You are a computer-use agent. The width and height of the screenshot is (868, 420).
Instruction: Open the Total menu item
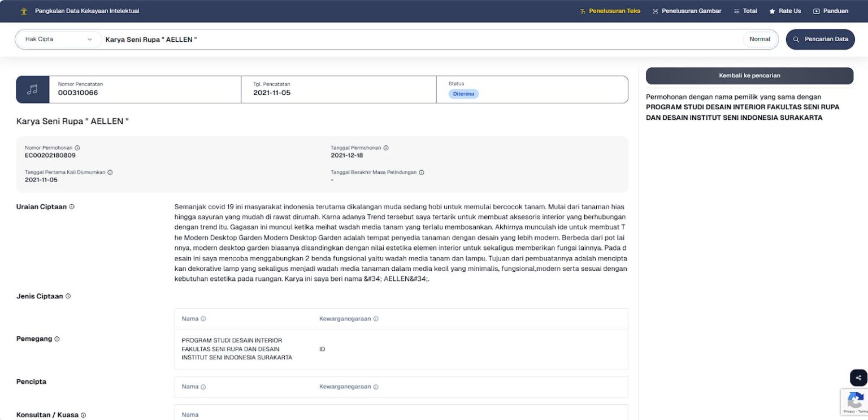click(x=745, y=11)
